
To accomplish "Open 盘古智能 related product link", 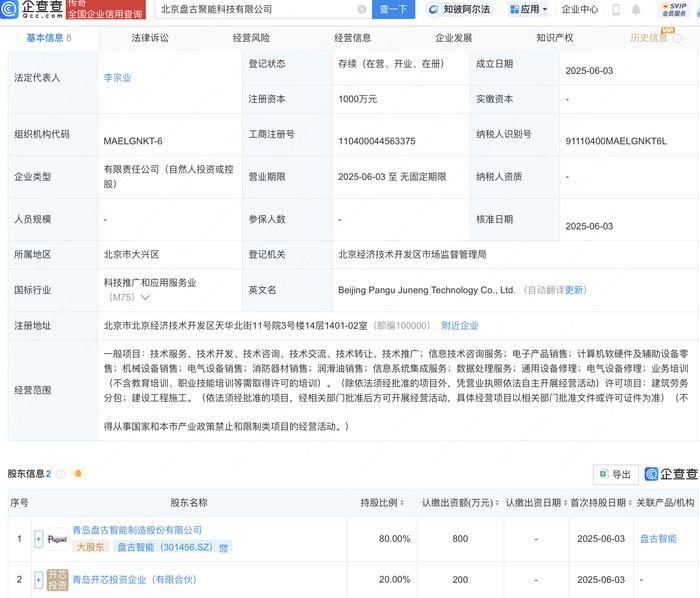I will point(658,539).
